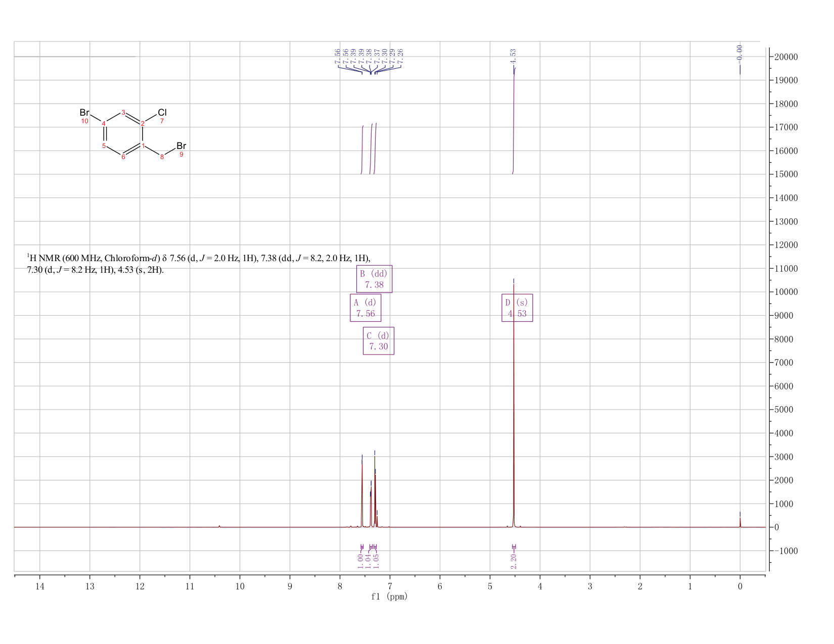The image size is (834, 644).
Task: Select multiplet box C (d) 7.30
Action: 379,341
